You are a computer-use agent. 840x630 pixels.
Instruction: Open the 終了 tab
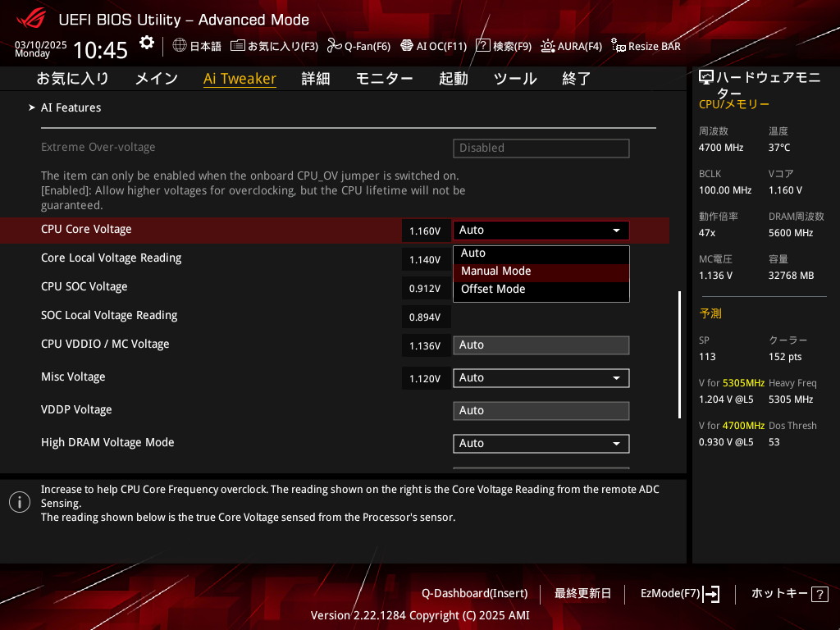pos(577,79)
